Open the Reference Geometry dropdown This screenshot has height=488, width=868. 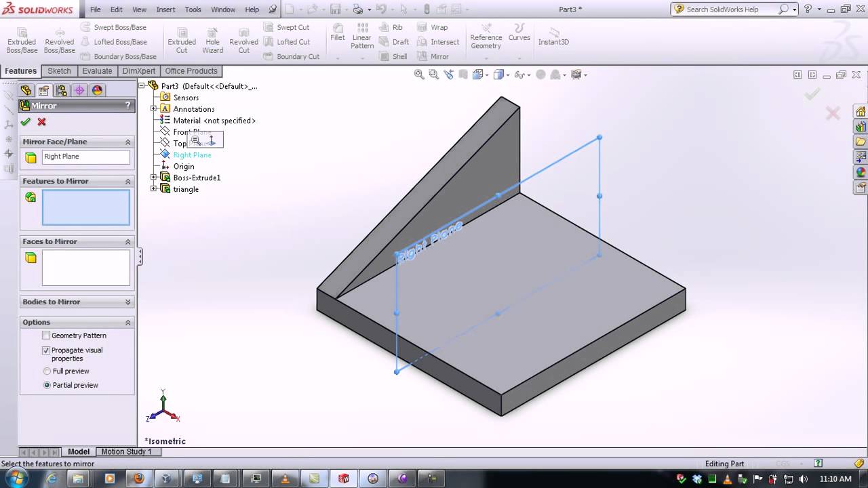point(486,58)
